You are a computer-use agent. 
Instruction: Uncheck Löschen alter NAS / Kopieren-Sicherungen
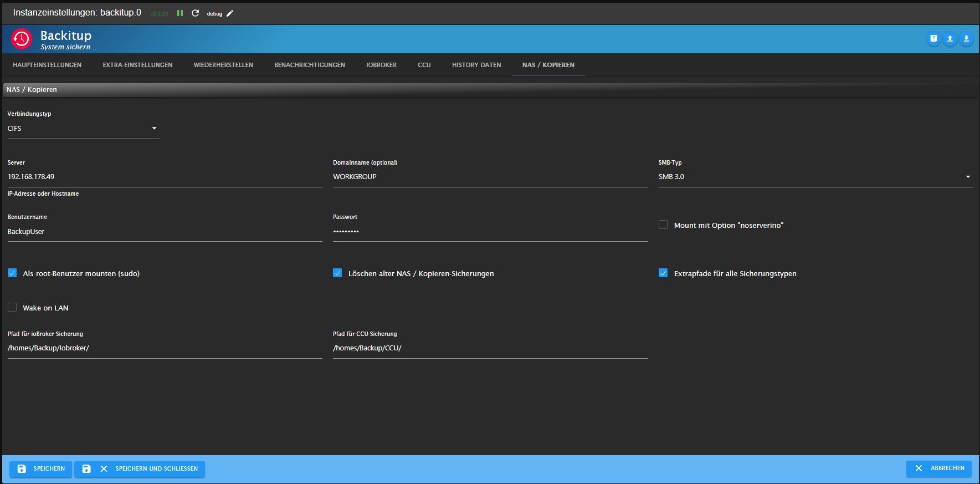337,273
